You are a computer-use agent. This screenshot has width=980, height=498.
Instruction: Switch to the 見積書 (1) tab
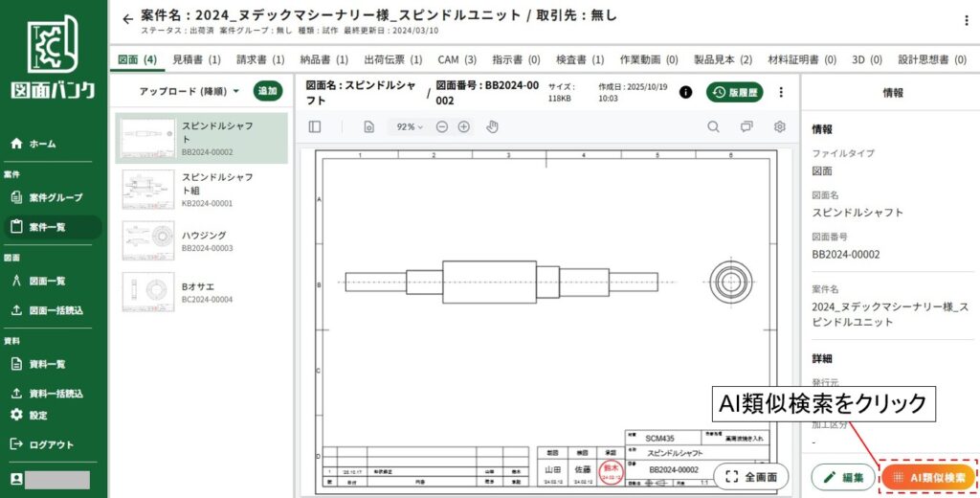196,59
